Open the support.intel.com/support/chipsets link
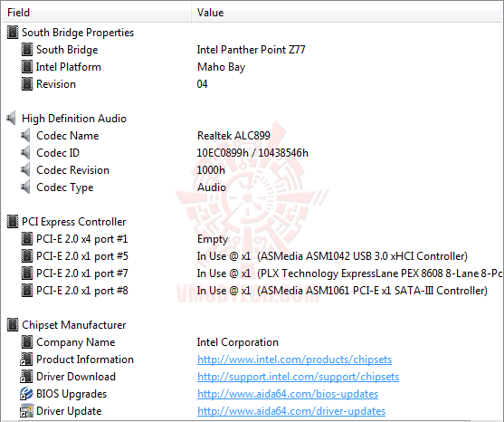Image resolution: width=504 pixels, height=422 pixels. click(298, 377)
